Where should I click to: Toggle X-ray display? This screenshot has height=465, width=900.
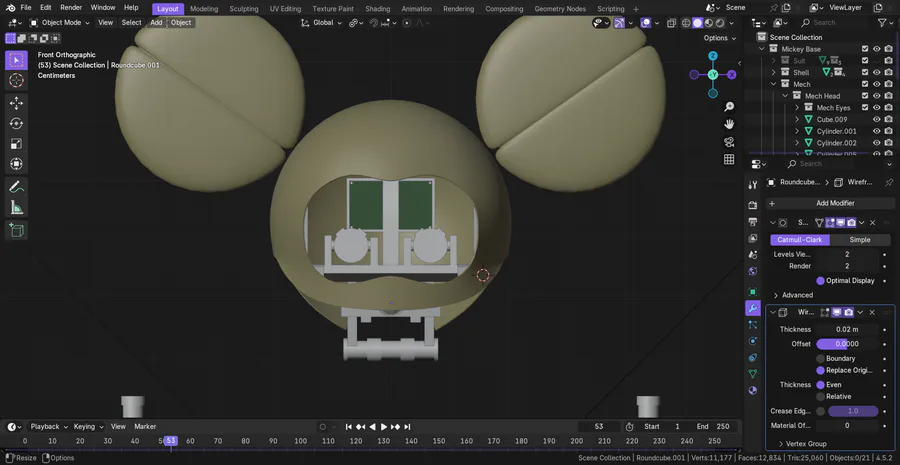tap(671, 23)
